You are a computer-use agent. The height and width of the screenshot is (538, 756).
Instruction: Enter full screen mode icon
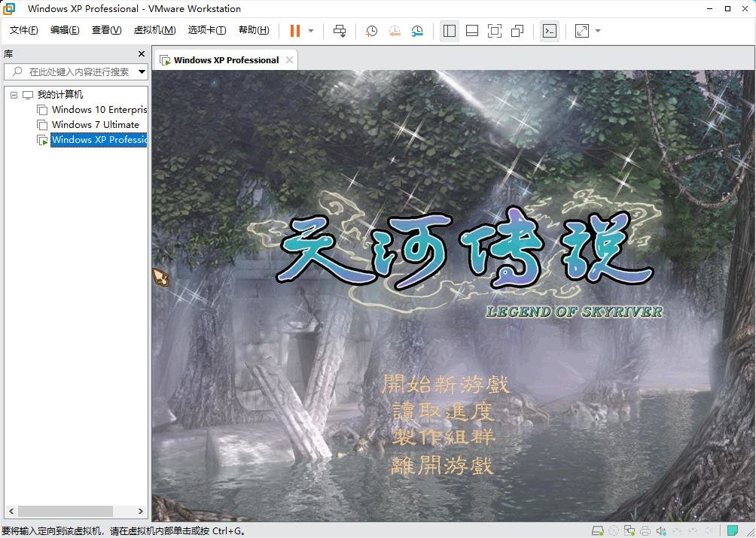[x=495, y=31]
